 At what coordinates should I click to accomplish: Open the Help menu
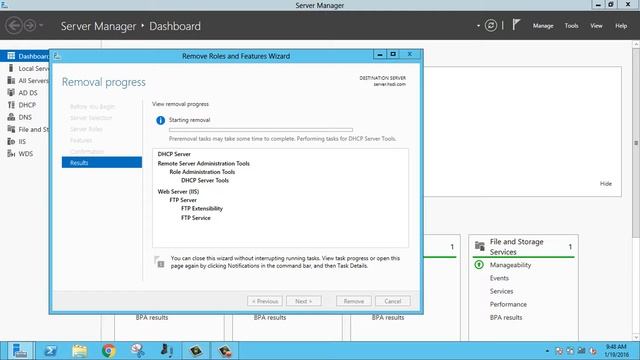tap(621, 26)
